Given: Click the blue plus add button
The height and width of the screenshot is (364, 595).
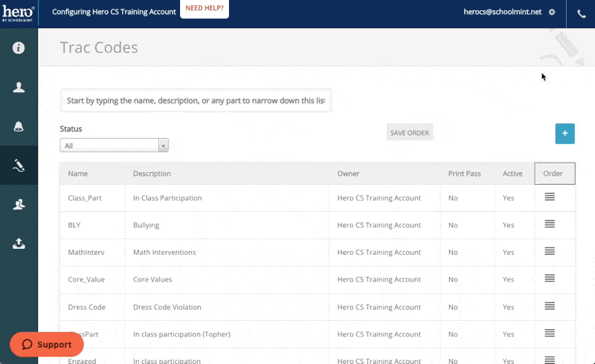Looking at the screenshot, I should pos(565,134).
